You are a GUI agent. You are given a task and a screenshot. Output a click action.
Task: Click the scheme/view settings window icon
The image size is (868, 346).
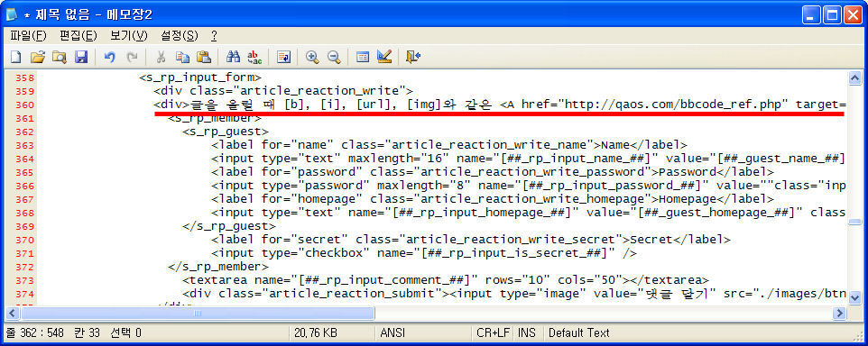[x=363, y=57]
